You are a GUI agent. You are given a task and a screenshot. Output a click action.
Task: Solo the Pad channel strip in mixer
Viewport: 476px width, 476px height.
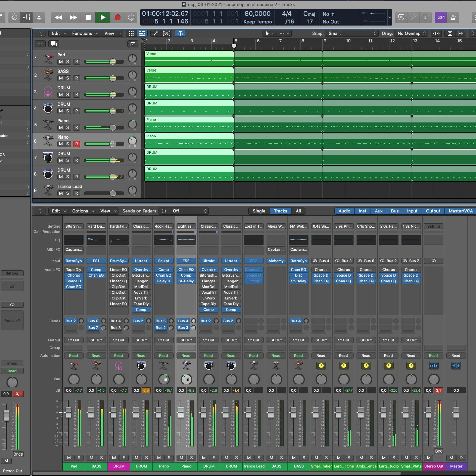click(x=79, y=458)
